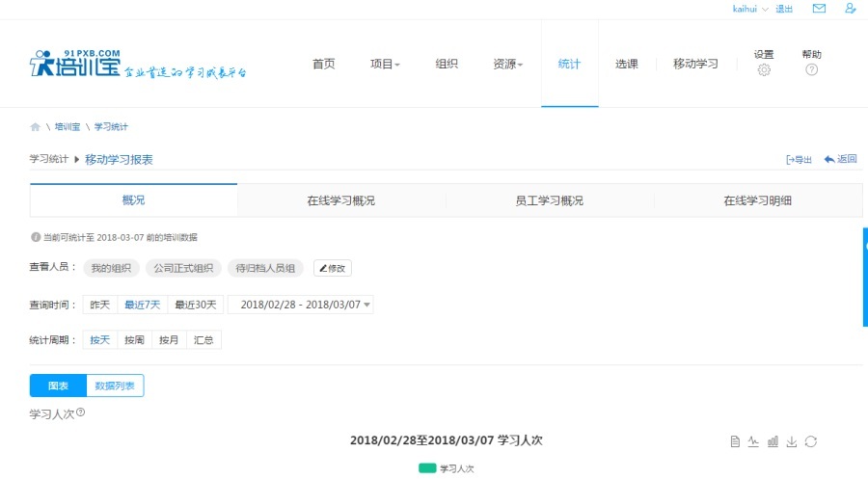Click the 导出 export link
868x479 pixels.
pyautogui.click(x=799, y=160)
